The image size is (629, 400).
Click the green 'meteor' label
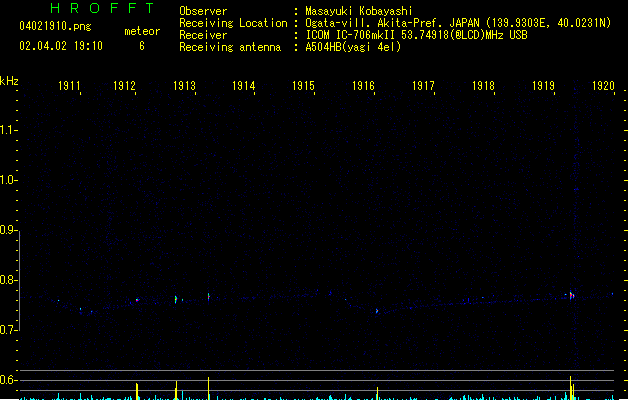[142, 31]
